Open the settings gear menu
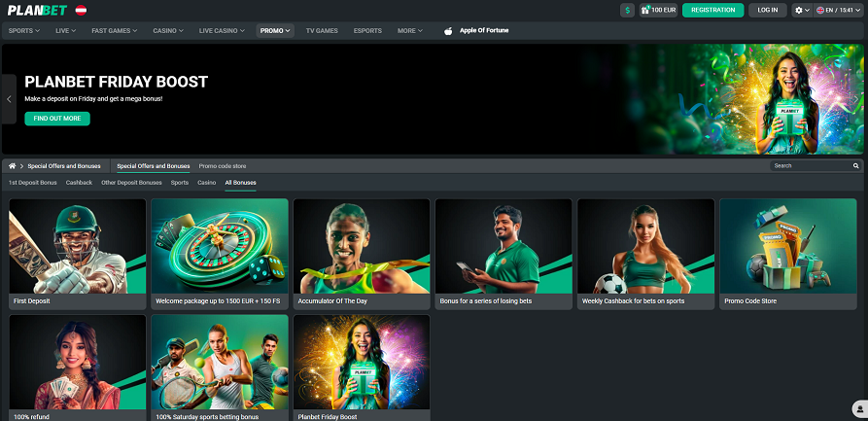This screenshot has height=421, width=868. click(802, 10)
